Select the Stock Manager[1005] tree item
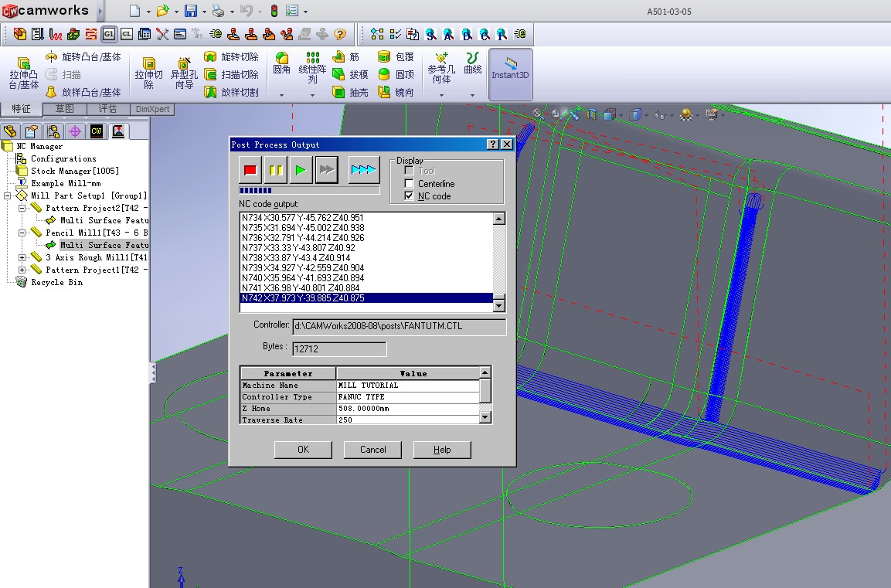The width and height of the screenshot is (891, 588). [x=74, y=171]
